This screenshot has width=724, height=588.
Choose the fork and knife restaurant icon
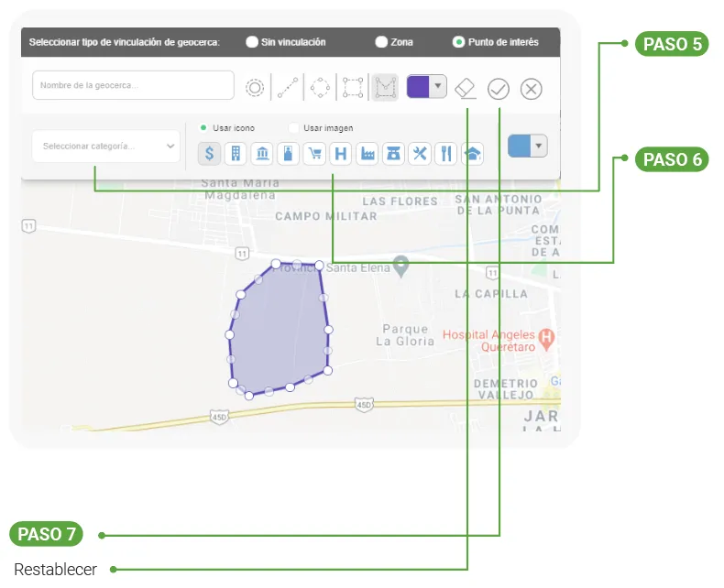point(446,153)
